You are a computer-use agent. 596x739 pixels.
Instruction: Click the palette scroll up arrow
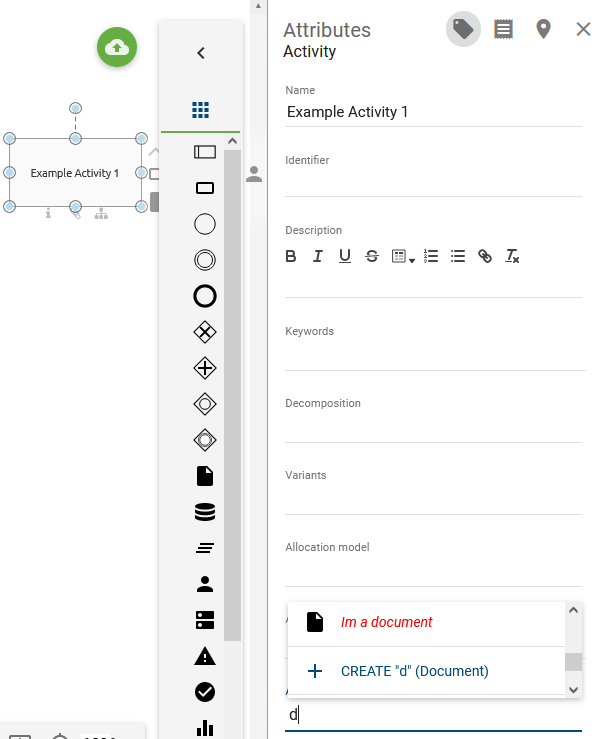(x=232, y=141)
